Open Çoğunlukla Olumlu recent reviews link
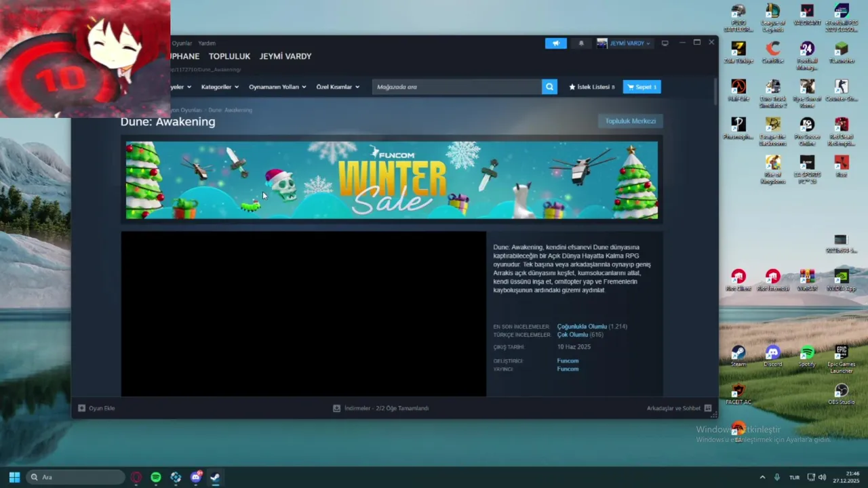 click(582, 327)
